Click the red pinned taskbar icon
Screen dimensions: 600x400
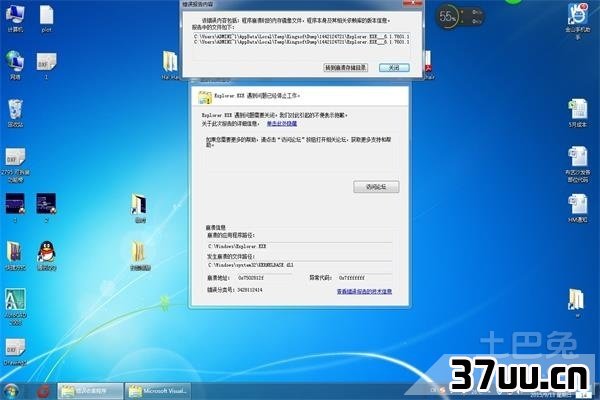43,391
